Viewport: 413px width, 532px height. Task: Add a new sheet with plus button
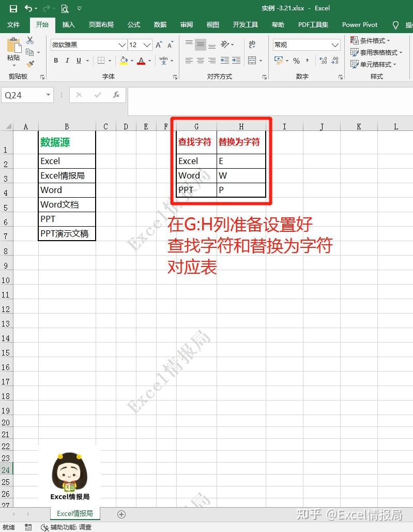pos(121,514)
